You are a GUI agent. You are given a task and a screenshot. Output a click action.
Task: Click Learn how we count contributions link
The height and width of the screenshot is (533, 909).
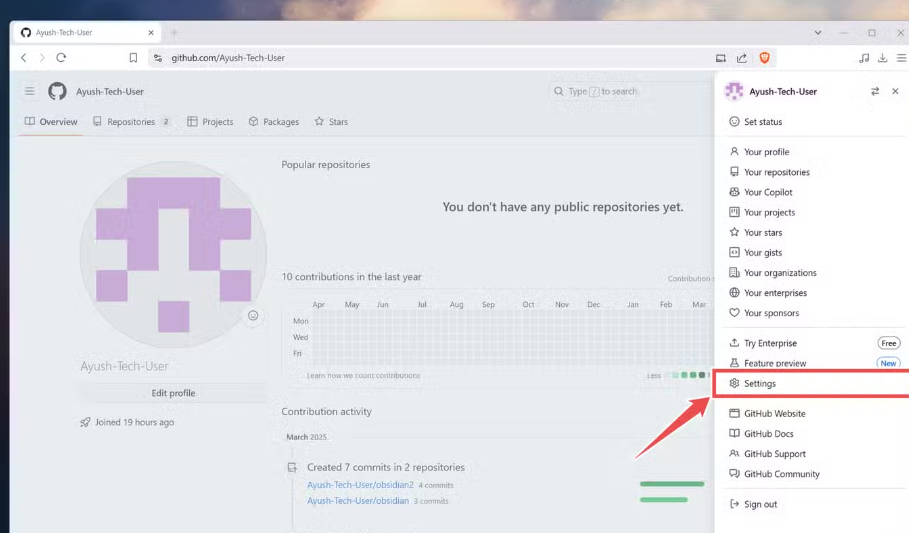363,375
